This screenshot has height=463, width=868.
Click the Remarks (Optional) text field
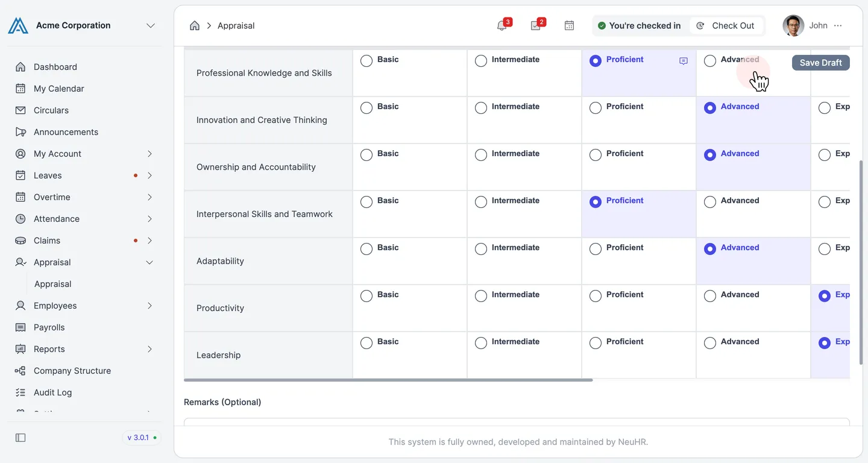click(517, 422)
